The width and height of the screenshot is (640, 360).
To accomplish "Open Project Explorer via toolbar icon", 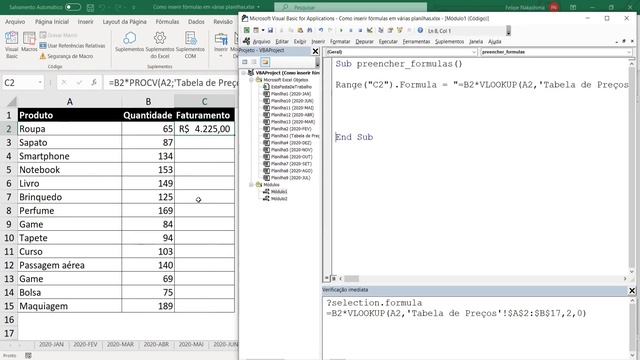I will [381, 30].
